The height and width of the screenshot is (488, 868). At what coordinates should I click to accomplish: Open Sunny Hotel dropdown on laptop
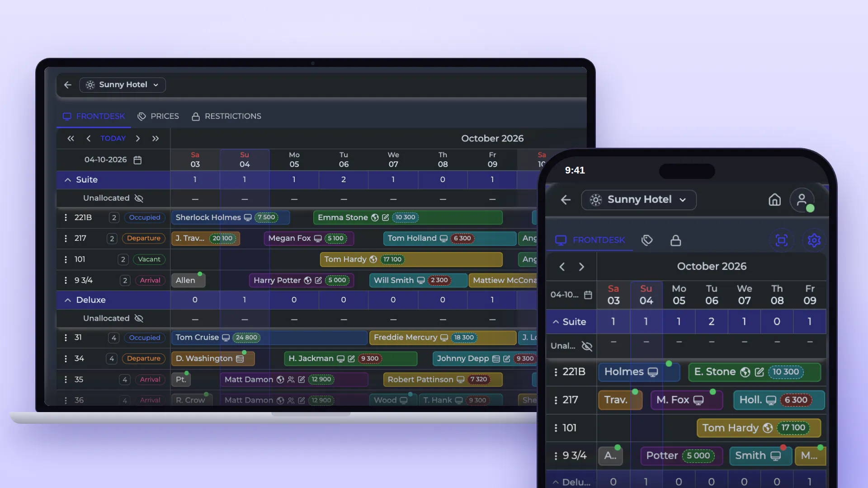[x=123, y=85]
